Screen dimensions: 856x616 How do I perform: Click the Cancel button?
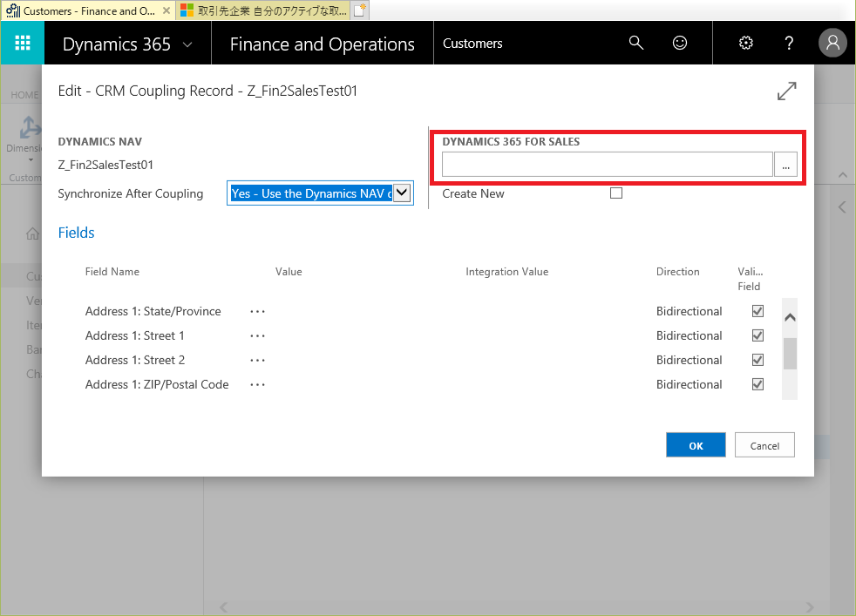764,445
